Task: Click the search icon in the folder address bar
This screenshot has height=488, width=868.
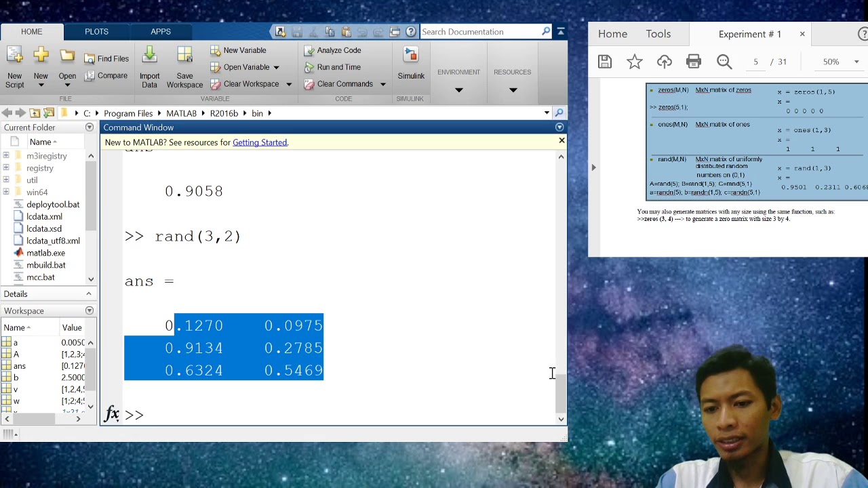Action: tap(559, 113)
